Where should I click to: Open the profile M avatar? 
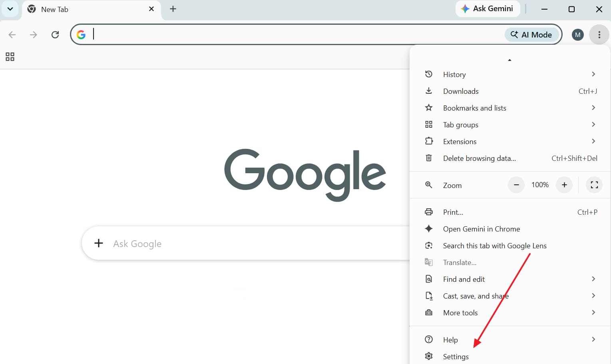point(577,35)
